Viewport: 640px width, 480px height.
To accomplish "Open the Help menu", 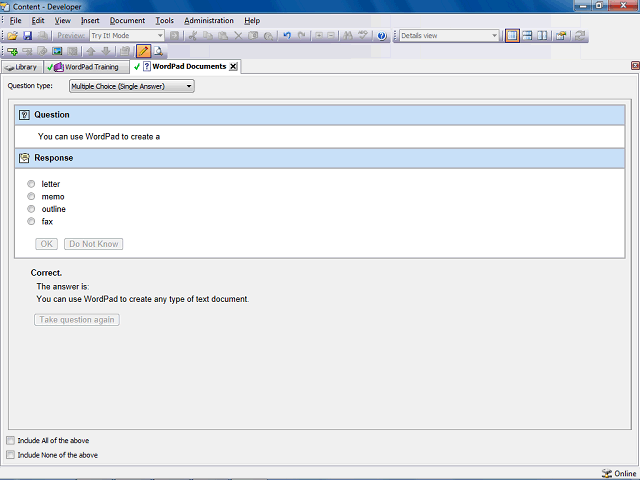I will click(x=252, y=20).
